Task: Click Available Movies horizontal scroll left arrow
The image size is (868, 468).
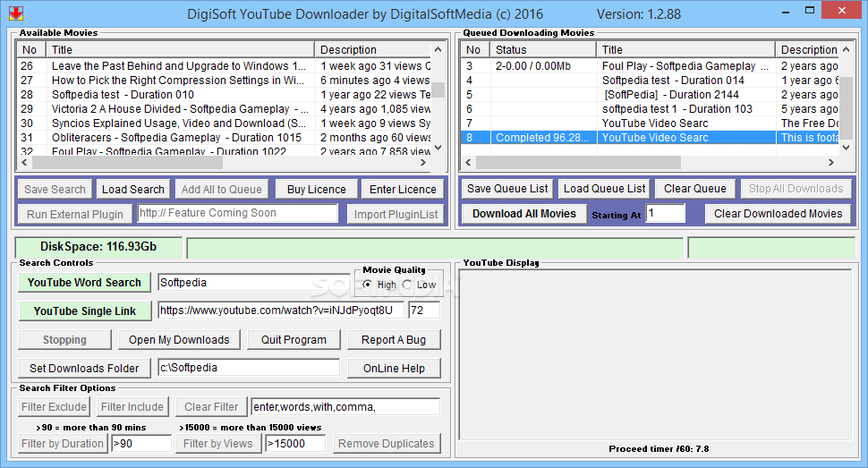Action: (24, 162)
